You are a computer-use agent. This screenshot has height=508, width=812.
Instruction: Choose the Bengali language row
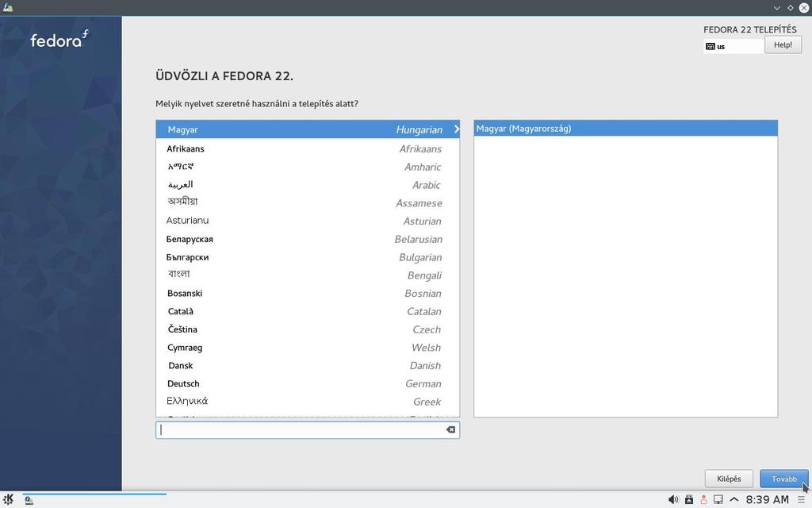(x=308, y=275)
